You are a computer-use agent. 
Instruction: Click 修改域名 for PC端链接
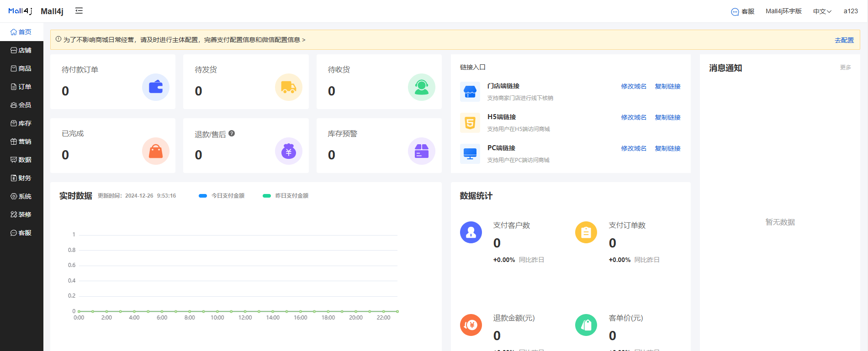coord(634,148)
